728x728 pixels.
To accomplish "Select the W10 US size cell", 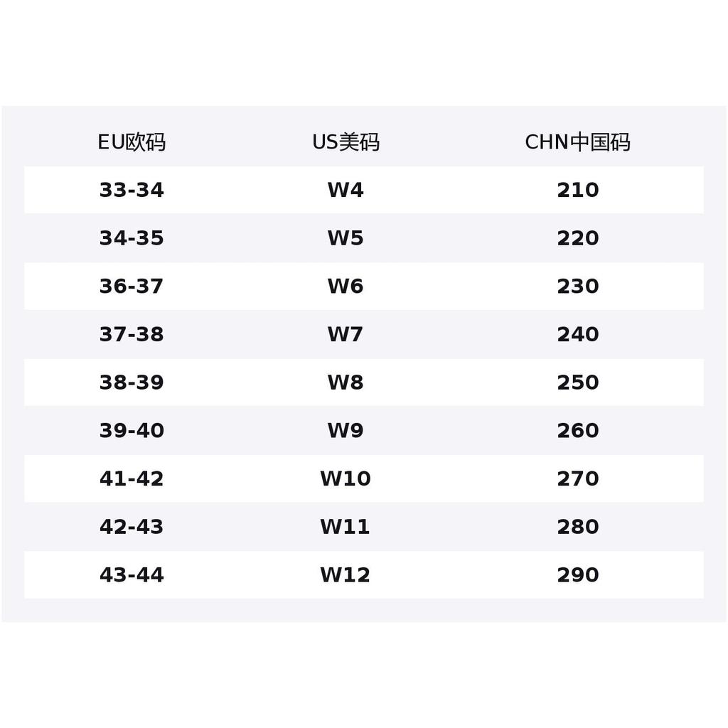I will pyautogui.click(x=346, y=479).
